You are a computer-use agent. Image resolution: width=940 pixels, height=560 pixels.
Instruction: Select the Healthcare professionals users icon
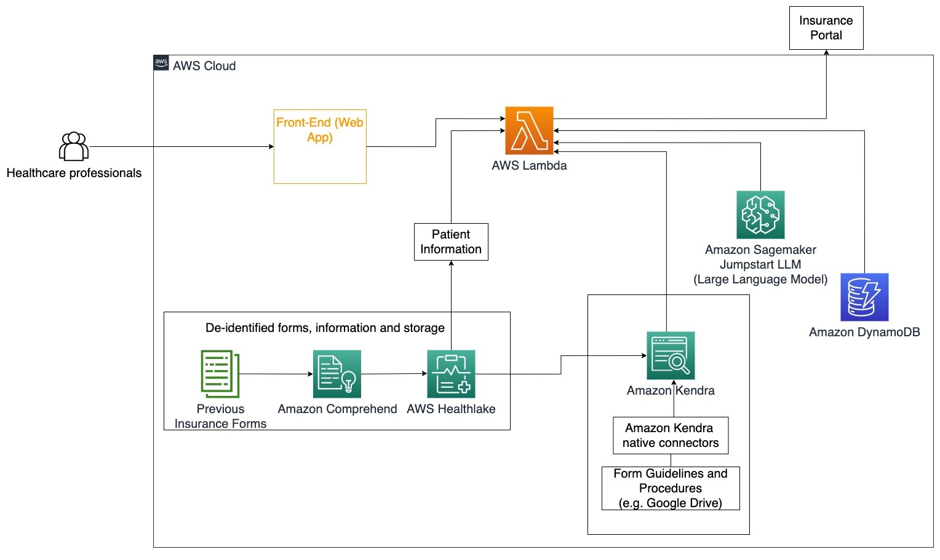(x=74, y=146)
